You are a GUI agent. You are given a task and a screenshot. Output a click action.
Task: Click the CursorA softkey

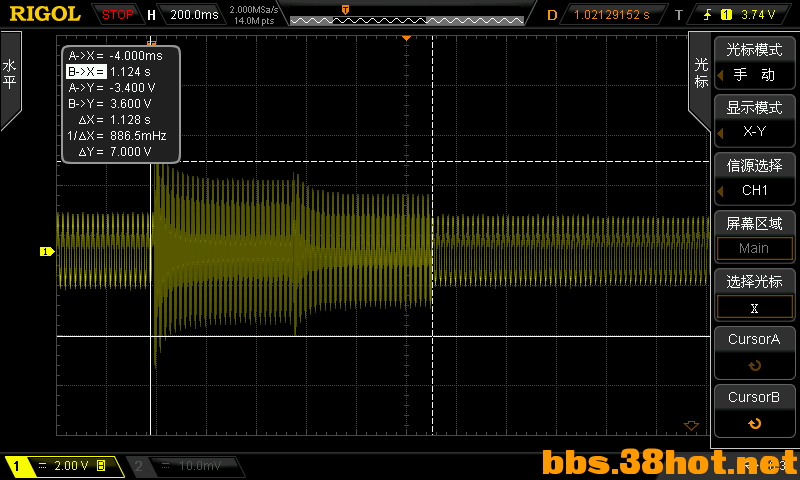tap(754, 353)
